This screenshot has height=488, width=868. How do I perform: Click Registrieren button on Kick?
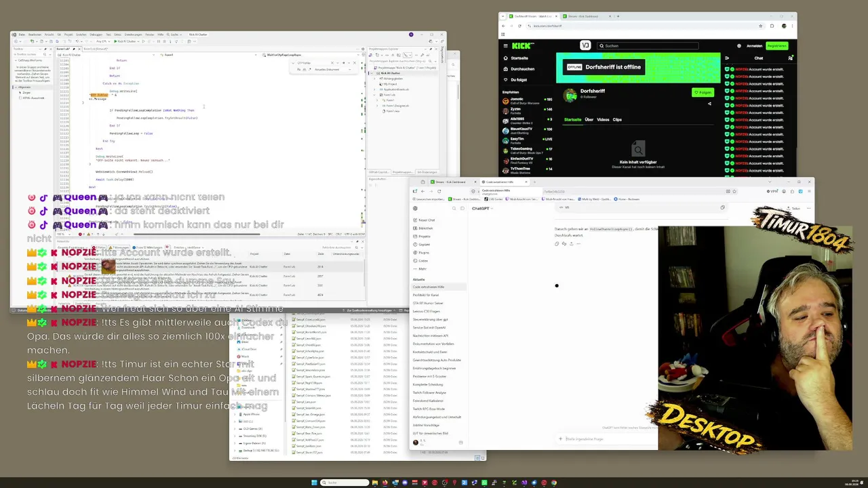[x=776, y=46]
